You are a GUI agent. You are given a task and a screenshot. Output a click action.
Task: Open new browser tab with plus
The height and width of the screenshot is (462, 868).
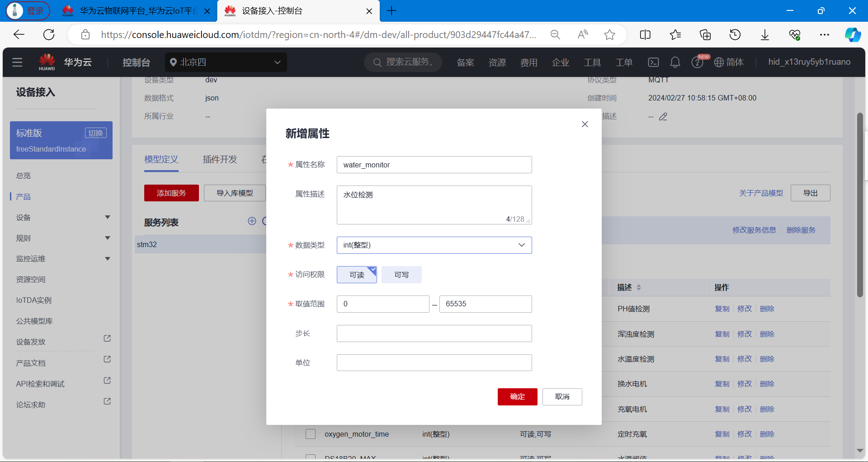pos(392,11)
